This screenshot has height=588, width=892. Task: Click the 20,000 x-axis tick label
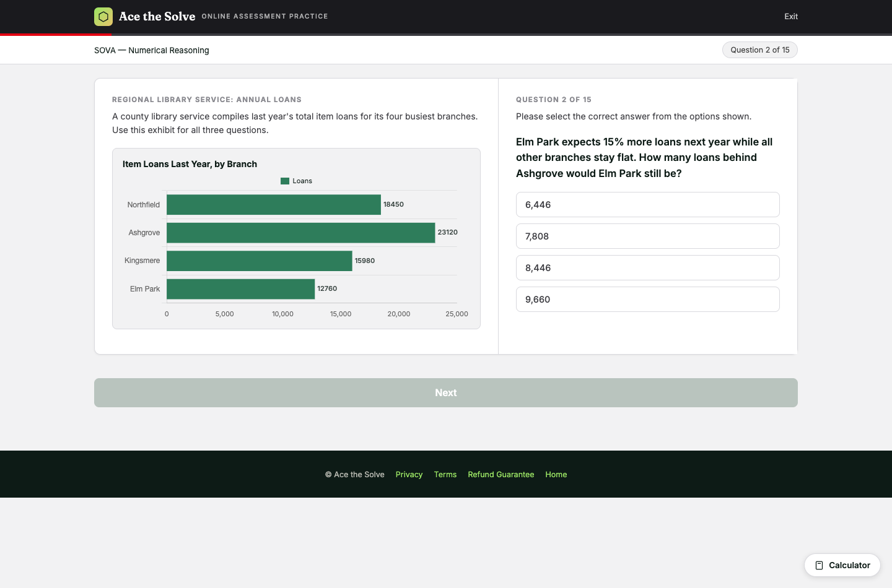click(399, 314)
